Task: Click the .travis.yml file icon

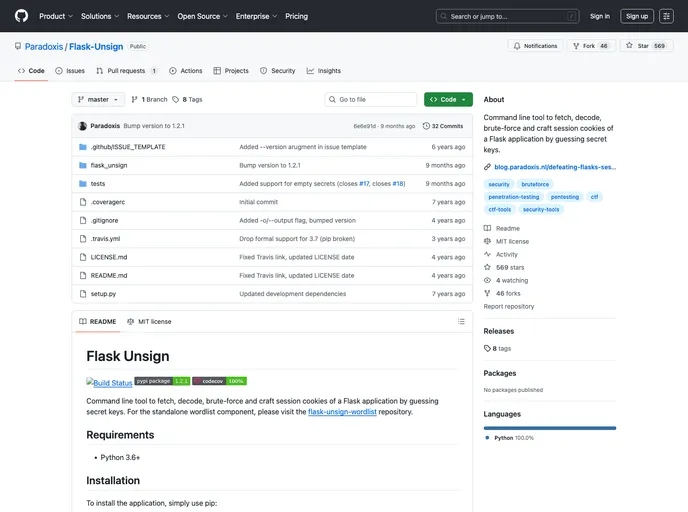Action: coord(82,239)
